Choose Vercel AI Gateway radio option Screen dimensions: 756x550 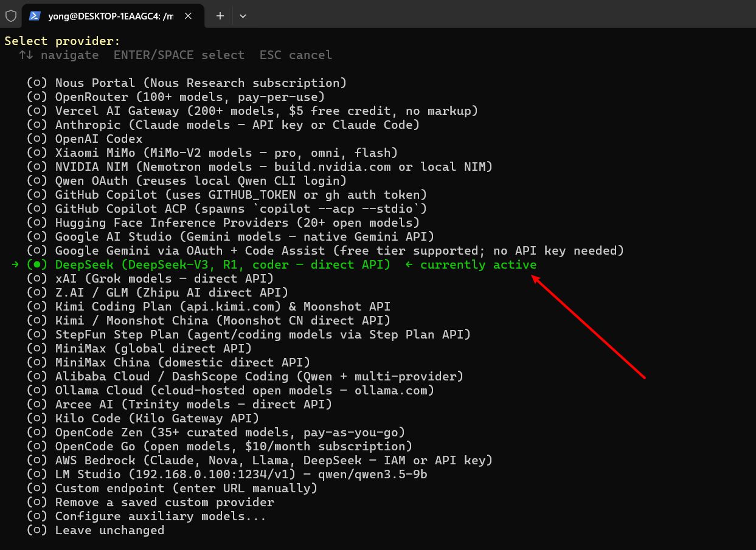coord(37,111)
